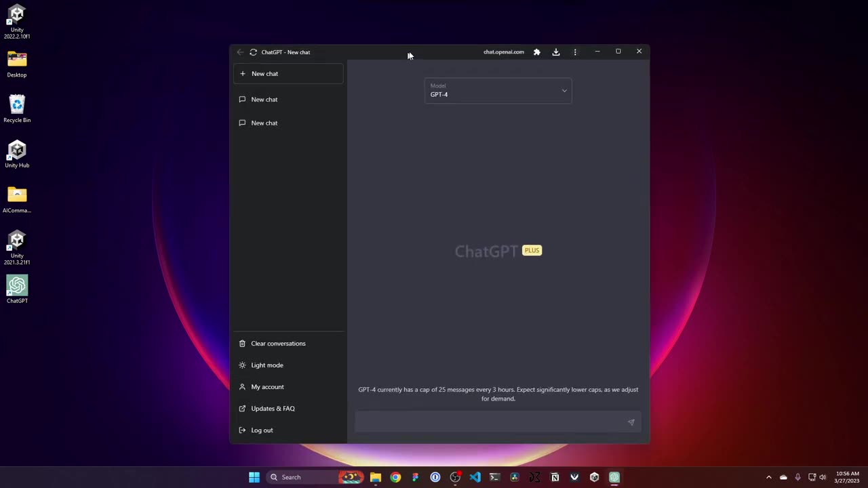The image size is (868, 488).
Task: Click the back arrow in the title bar
Action: click(x=240, y=52)
